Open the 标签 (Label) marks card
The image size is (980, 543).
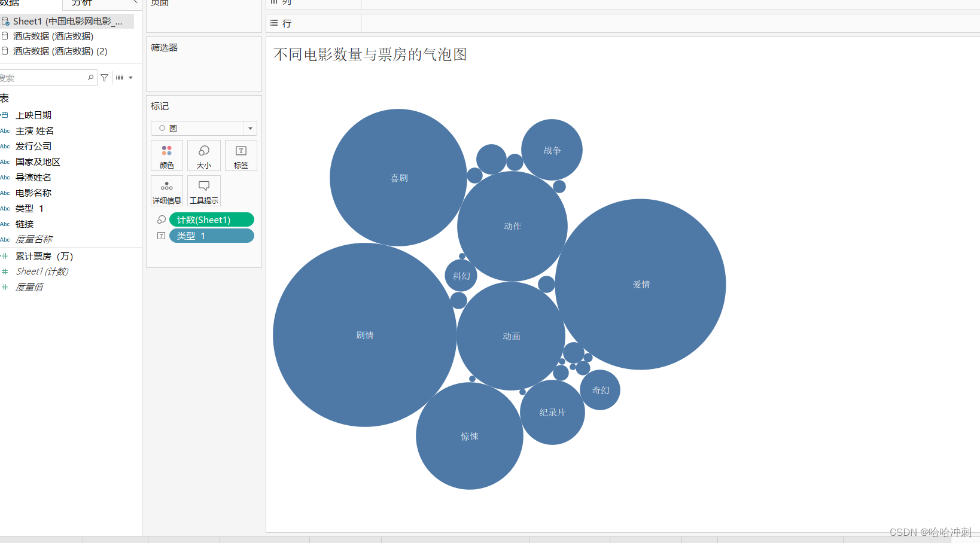(241, 155)
